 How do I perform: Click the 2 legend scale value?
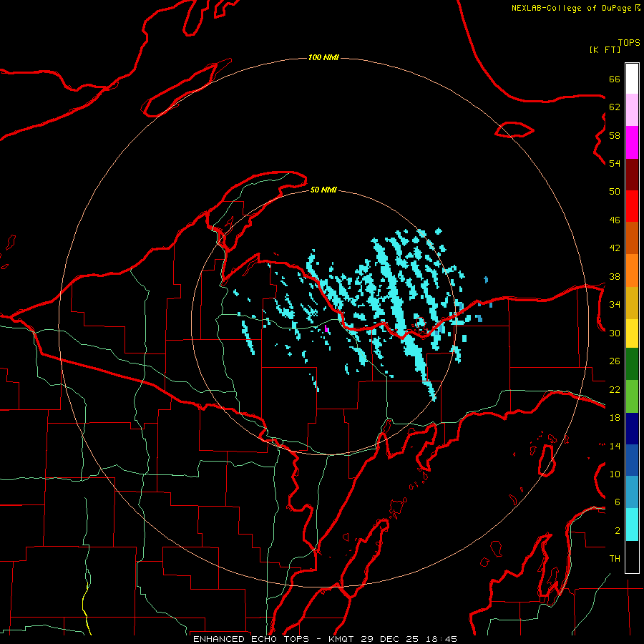point(618,531)
